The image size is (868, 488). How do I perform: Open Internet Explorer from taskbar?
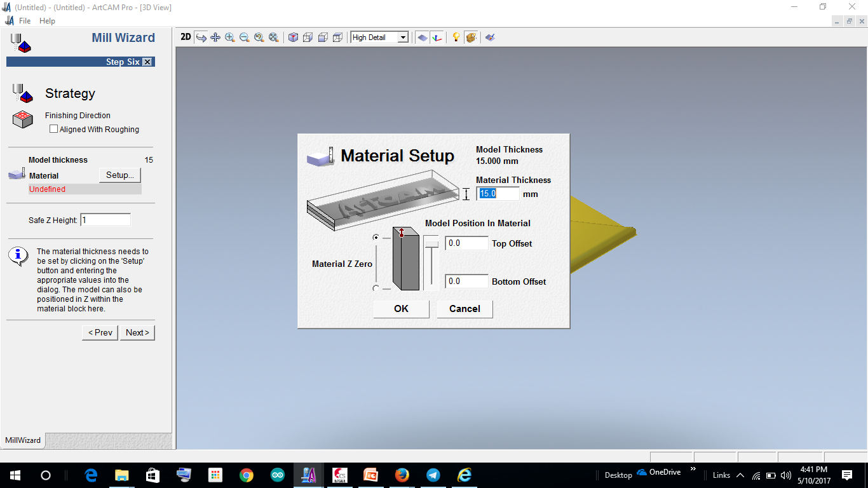[x=465, y=475]
